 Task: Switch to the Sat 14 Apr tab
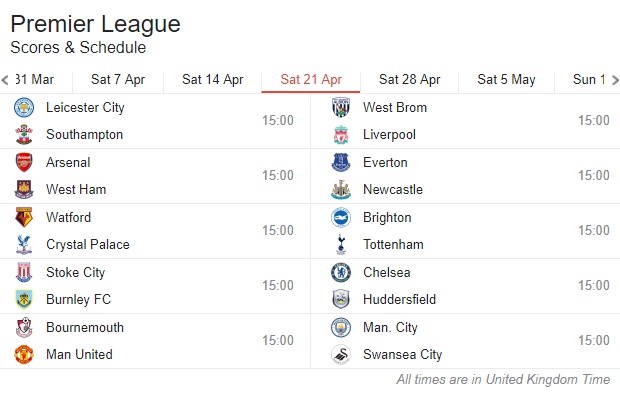[x=213, y=79]
